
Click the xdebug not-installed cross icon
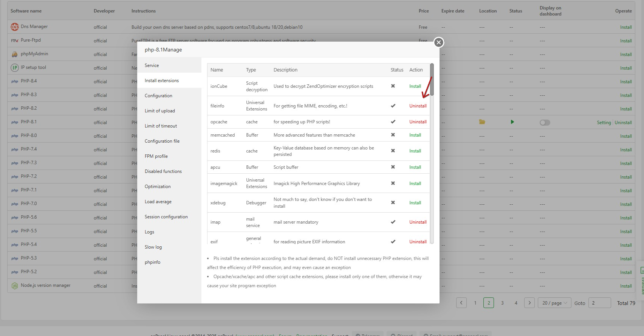[x=393, y=202]
